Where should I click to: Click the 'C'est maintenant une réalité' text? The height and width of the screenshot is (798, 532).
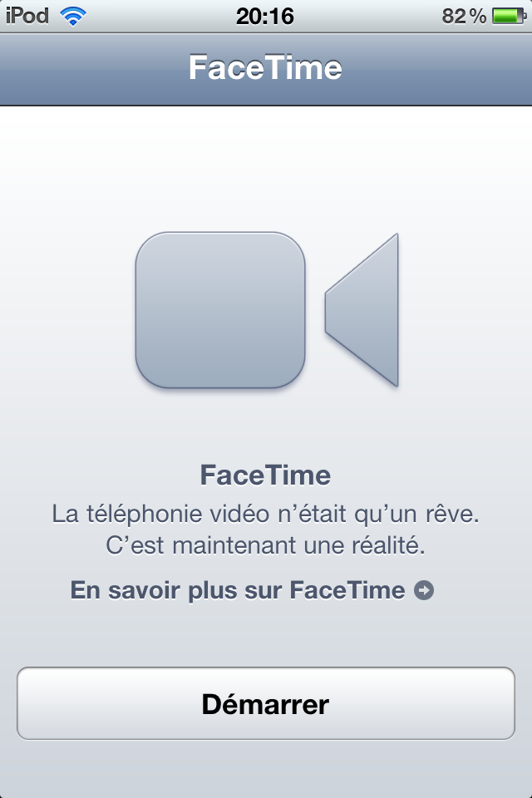265,548
